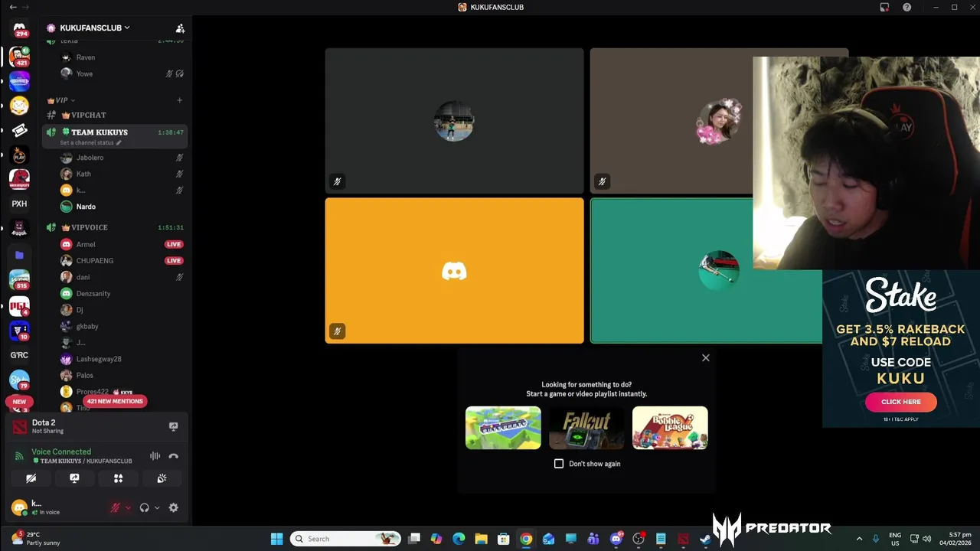
Task: Open the PGL server icon
Action: tap(19, 306)
